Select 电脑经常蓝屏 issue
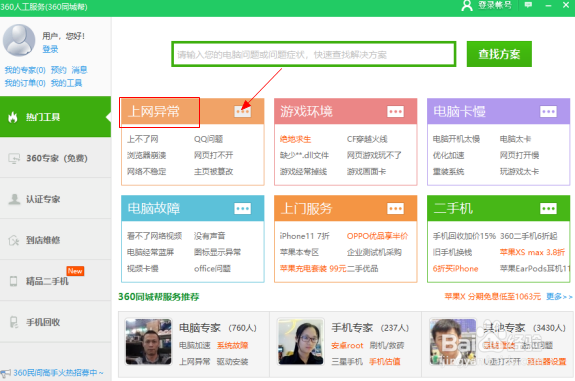This screenshot has height=381, width=575. click(150, 252)
